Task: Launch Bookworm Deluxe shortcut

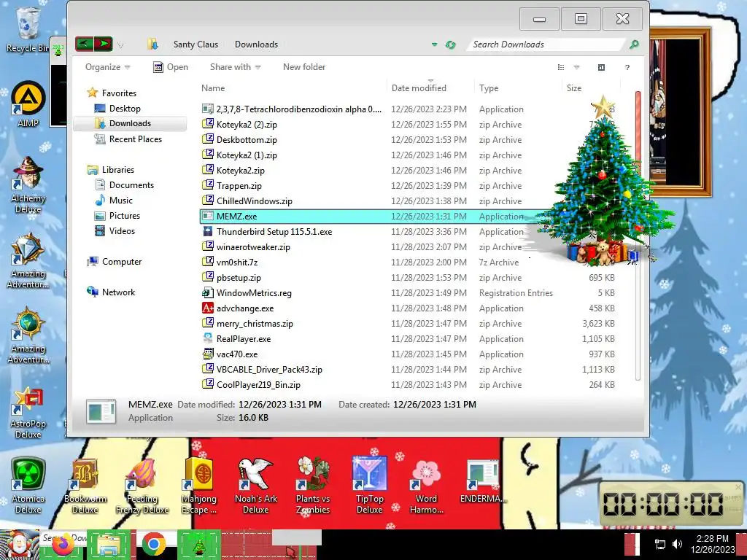Action: [85, 486]
